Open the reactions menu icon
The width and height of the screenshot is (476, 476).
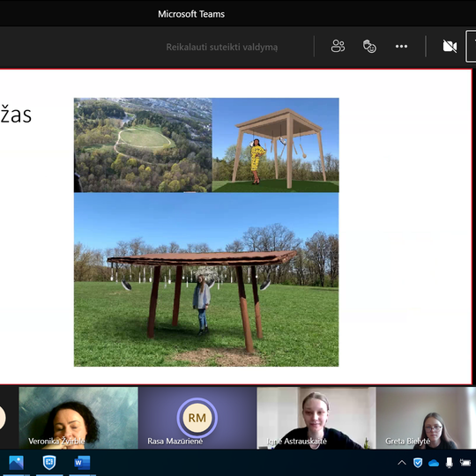pos(369,47)
